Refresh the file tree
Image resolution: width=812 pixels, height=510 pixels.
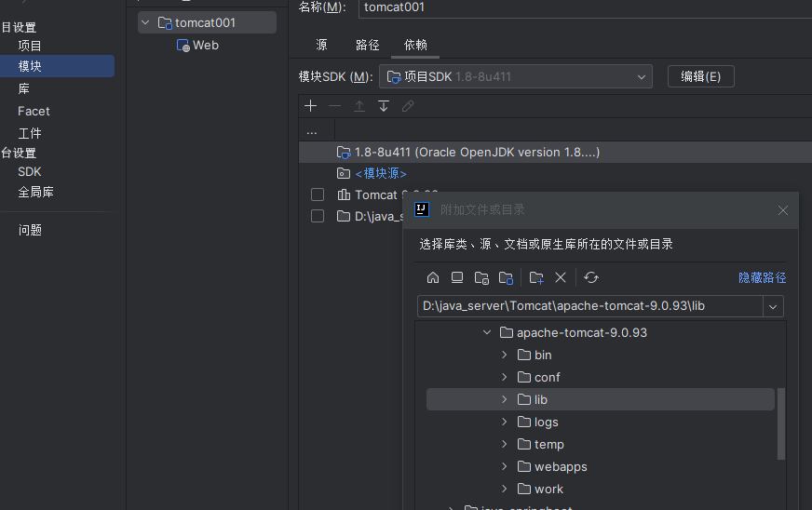pos(590,277)
